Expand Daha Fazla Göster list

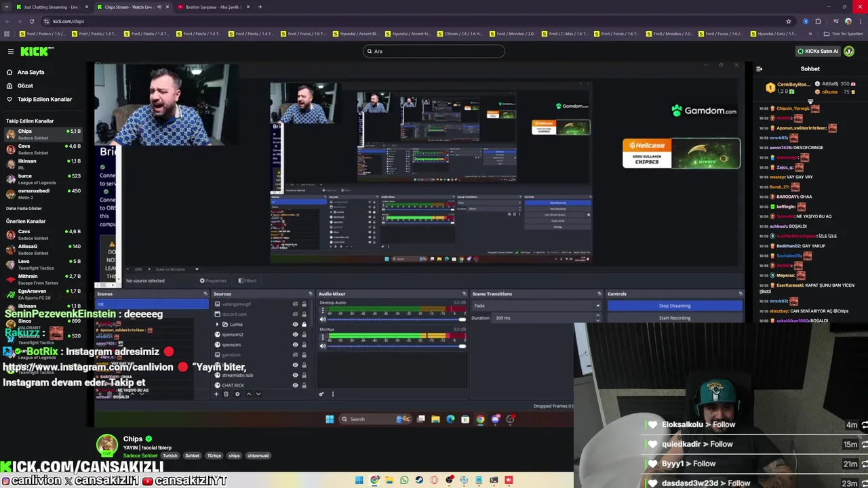coord(24,208)
